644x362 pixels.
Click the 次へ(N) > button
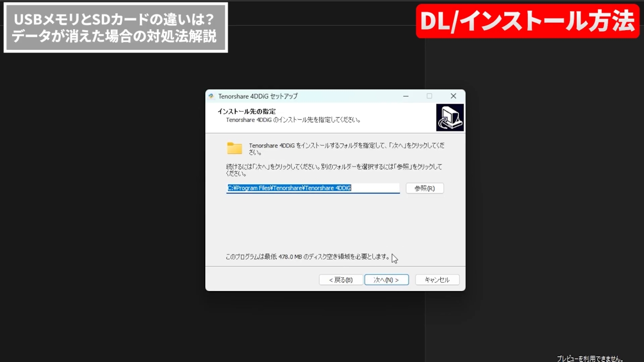[x=386, y=280]
